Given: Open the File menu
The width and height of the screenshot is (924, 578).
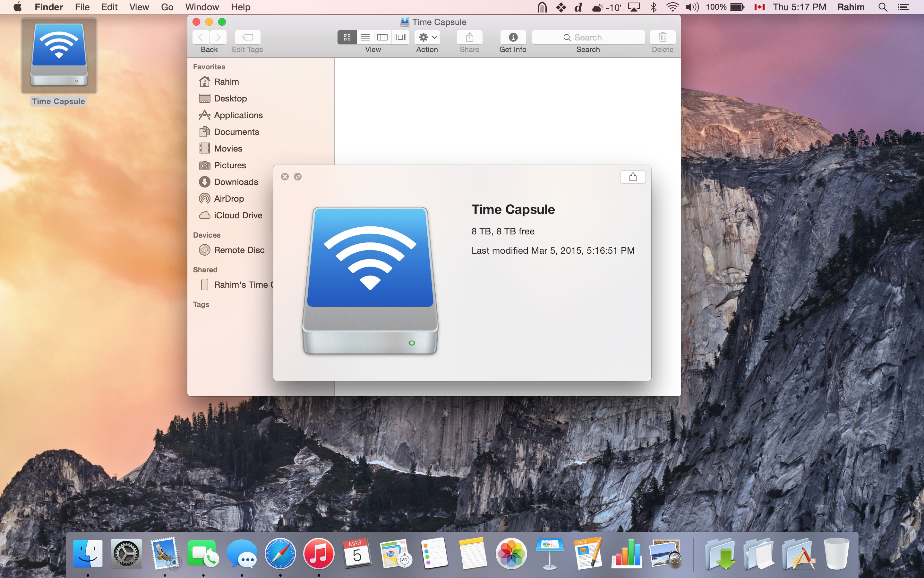Looking at the screenshot, I should coord(82,7).
